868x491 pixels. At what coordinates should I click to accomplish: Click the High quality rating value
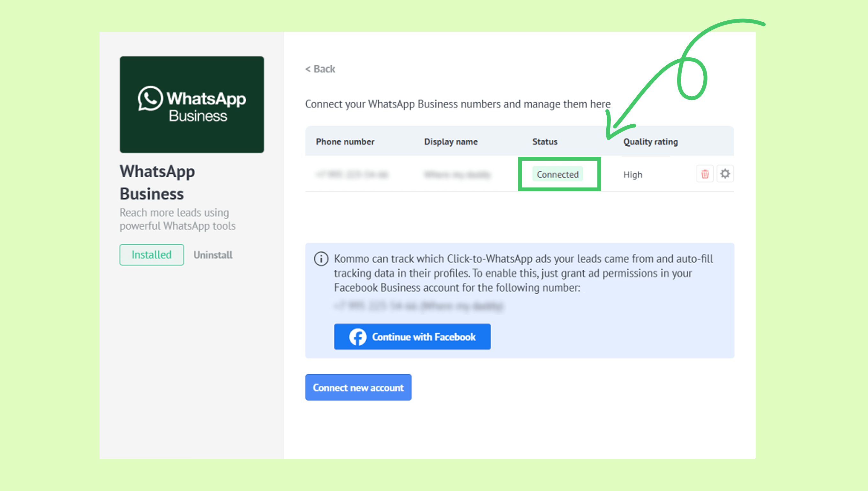coord(632,175)
